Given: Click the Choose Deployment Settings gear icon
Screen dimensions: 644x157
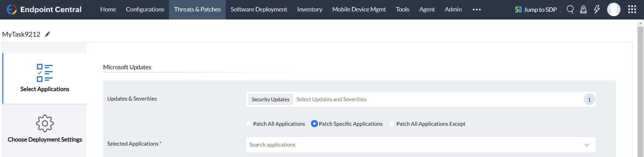Looking at the screenshot, I should (x=45, y=123).
